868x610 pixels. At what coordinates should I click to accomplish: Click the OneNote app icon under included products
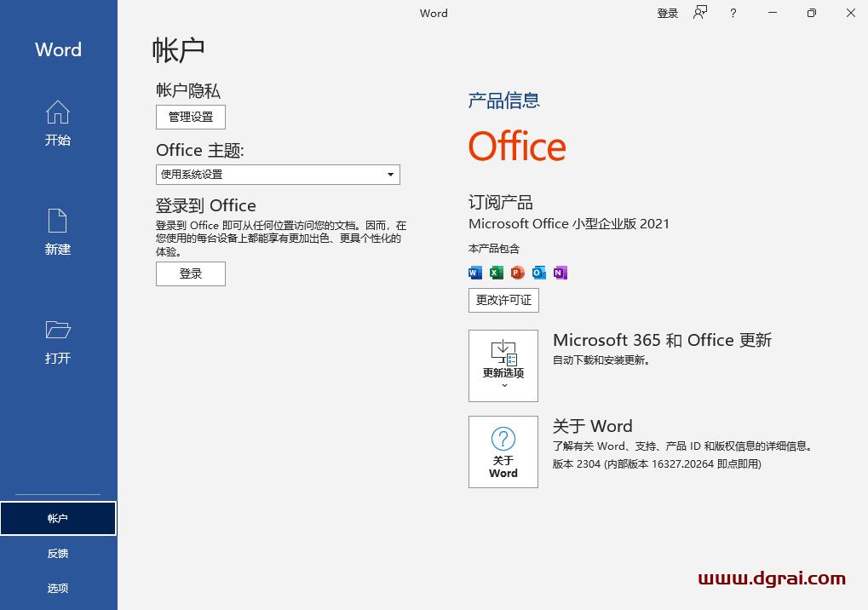coord(560,273)
